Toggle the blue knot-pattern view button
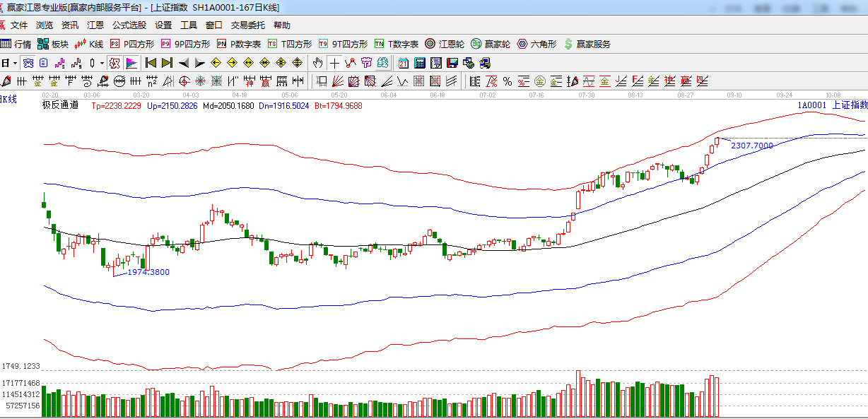Screen dimensions: 868x419 tap(28, 63)
